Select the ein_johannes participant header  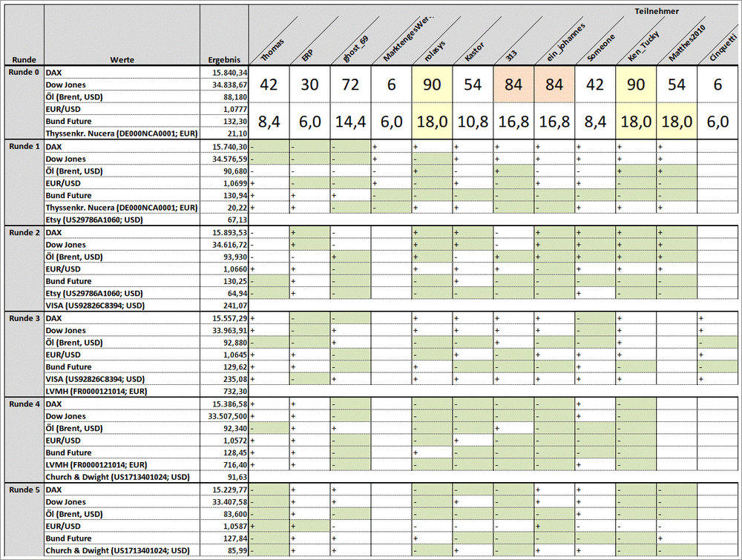(x=565, y=42)
